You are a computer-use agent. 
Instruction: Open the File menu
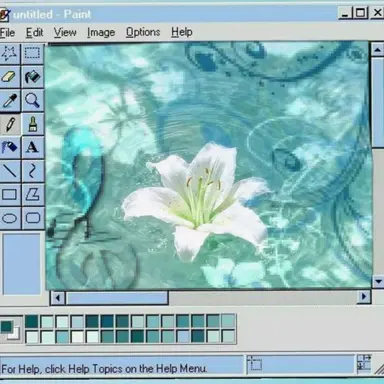click(x=7, y=33)
